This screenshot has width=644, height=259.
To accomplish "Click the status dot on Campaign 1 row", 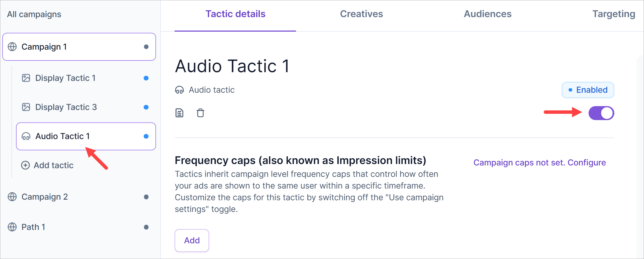I will 146,47.
